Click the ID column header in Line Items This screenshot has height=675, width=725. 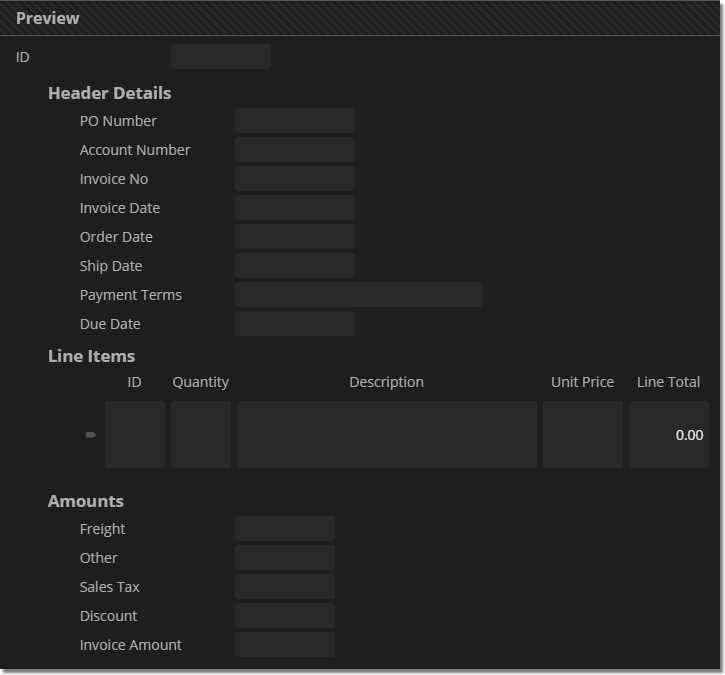pyautogui.click(x=135, y=382)
